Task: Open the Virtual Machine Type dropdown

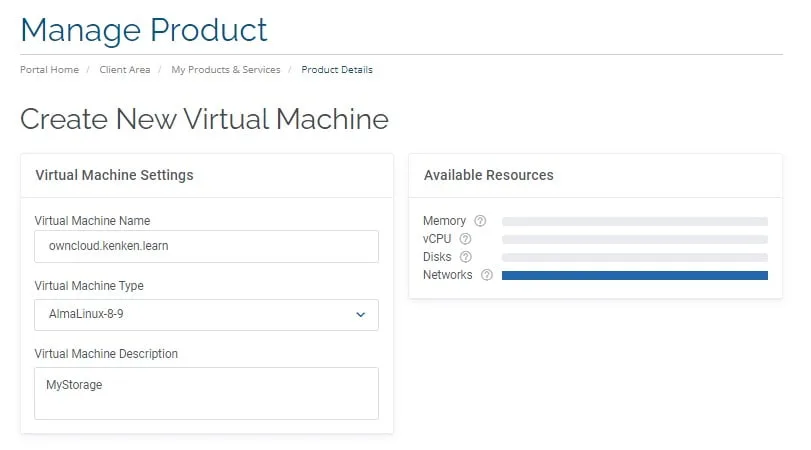Action: click(206, 314)
